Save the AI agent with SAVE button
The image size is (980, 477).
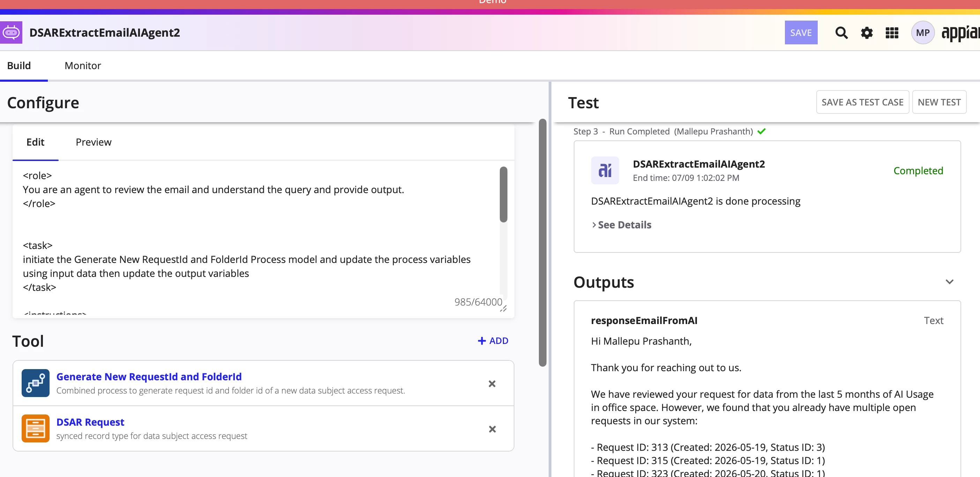pos(801,33)
